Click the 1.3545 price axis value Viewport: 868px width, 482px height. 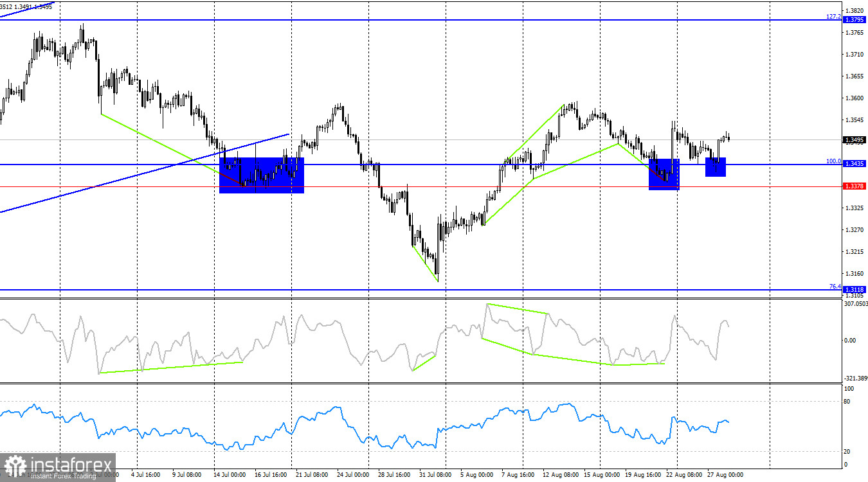pyautogui.click(x=855, y=120)
